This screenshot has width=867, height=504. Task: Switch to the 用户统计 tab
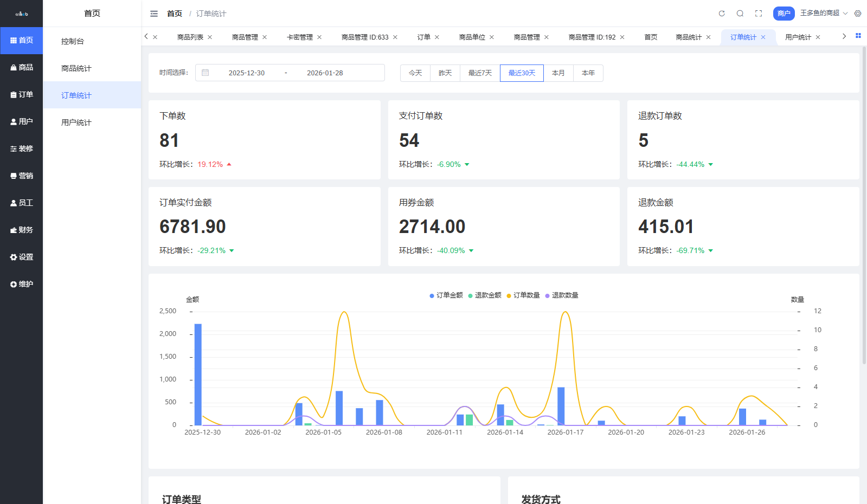(x=798, y=37)
